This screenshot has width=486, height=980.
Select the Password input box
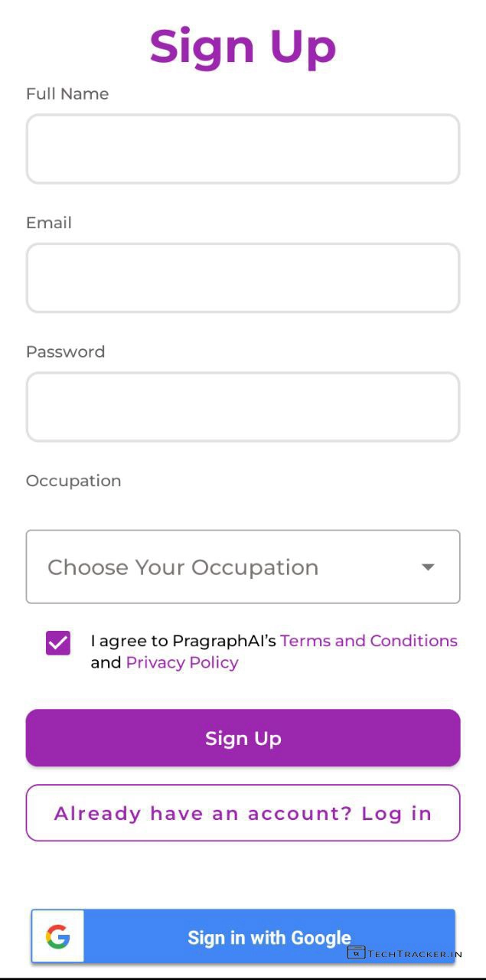(243, 407)
